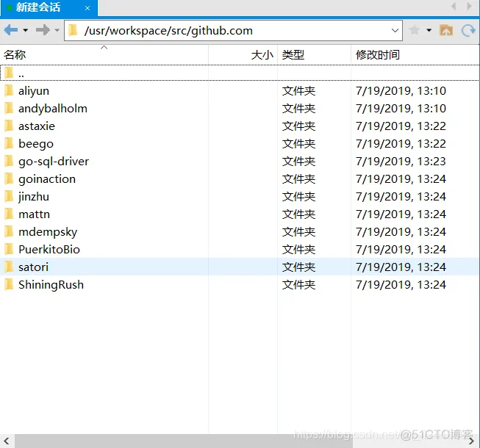Screen dimensions: 480x448
Task: Click modified time 13:23 for go-sql-driver
Action: pyautogui.click(x=401, y=161)
